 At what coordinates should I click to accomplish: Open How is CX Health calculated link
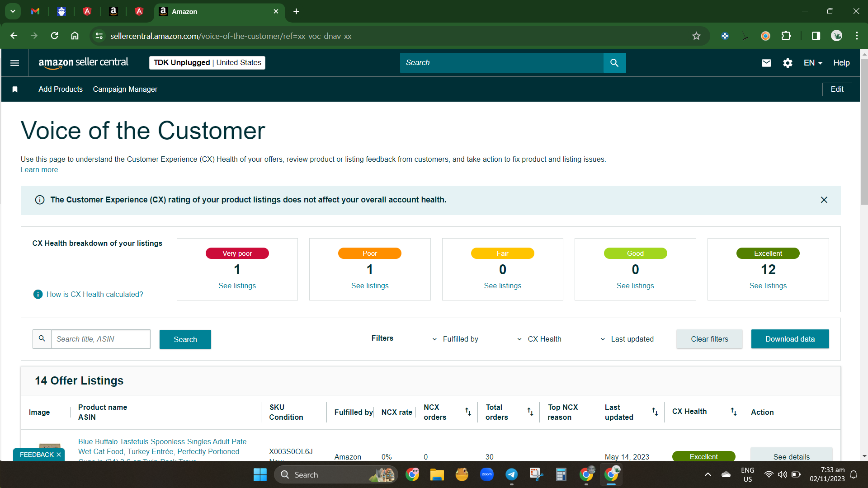pyautogui.click(x=94, y=294)
